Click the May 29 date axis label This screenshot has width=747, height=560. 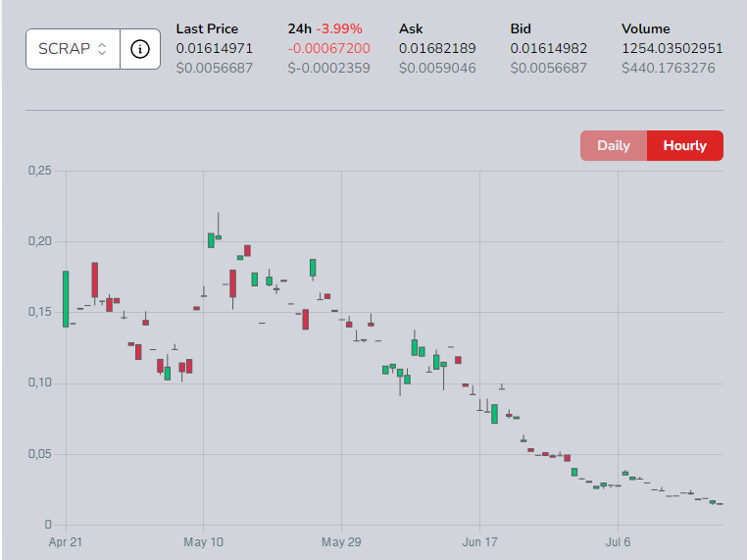[341, 542]
